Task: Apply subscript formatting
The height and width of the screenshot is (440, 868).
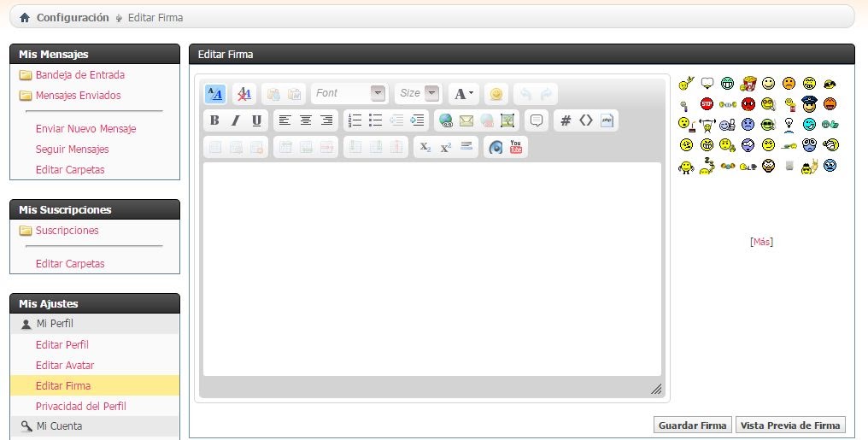Action: (x=425, y=147)
